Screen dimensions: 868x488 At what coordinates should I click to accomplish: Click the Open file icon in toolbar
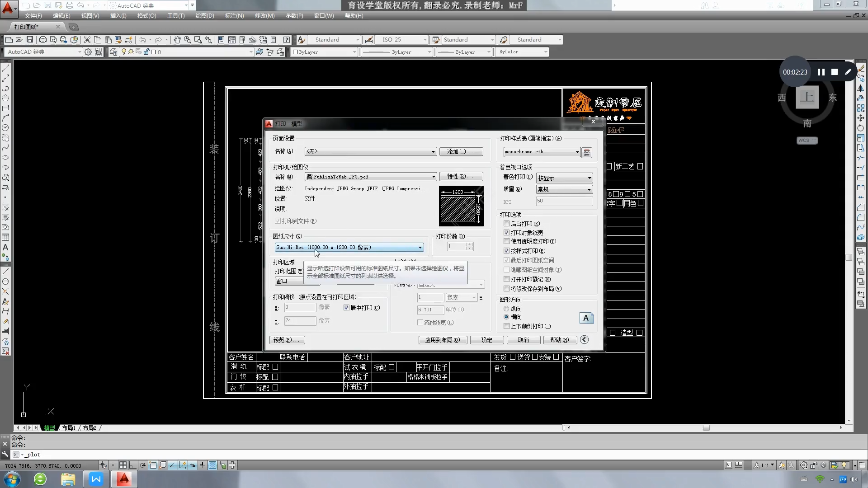(19, 40)
